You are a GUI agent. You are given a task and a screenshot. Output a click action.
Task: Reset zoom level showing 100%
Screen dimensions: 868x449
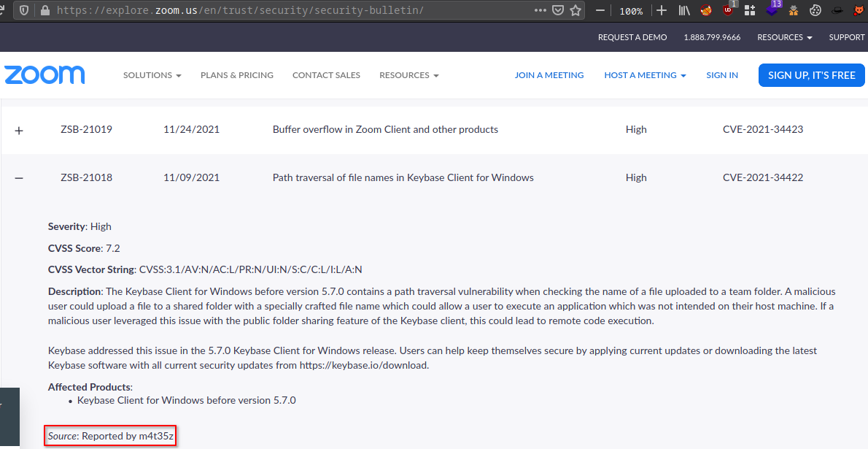631,11
